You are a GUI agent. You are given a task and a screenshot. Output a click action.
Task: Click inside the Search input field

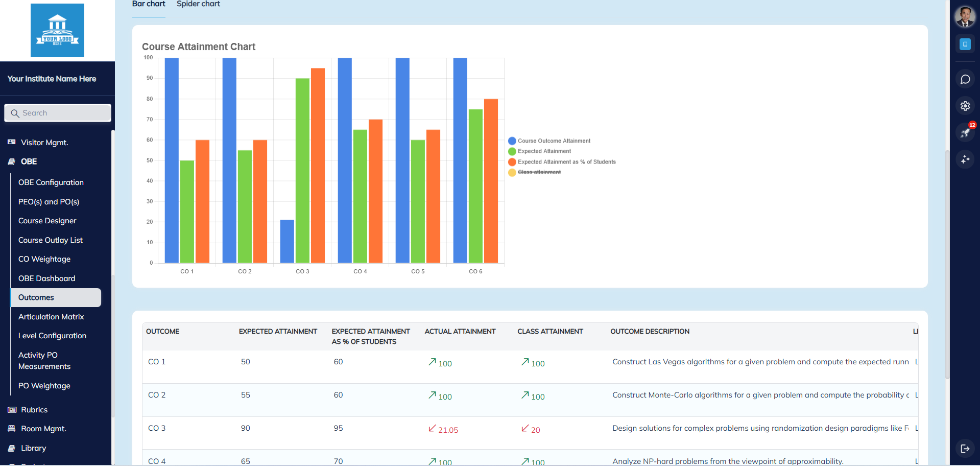(57, 112)
